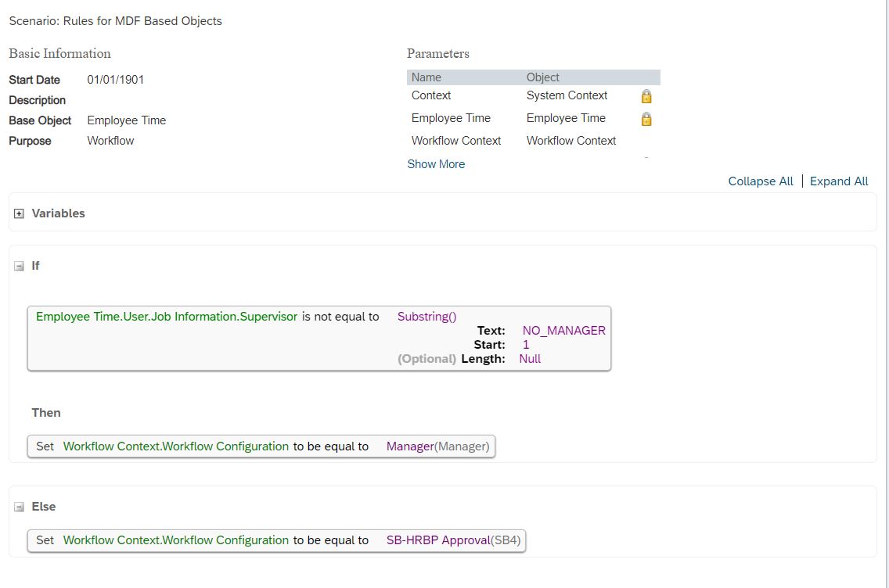
Task: Click the Base Object value Employee Time
Action: (127, 120)
